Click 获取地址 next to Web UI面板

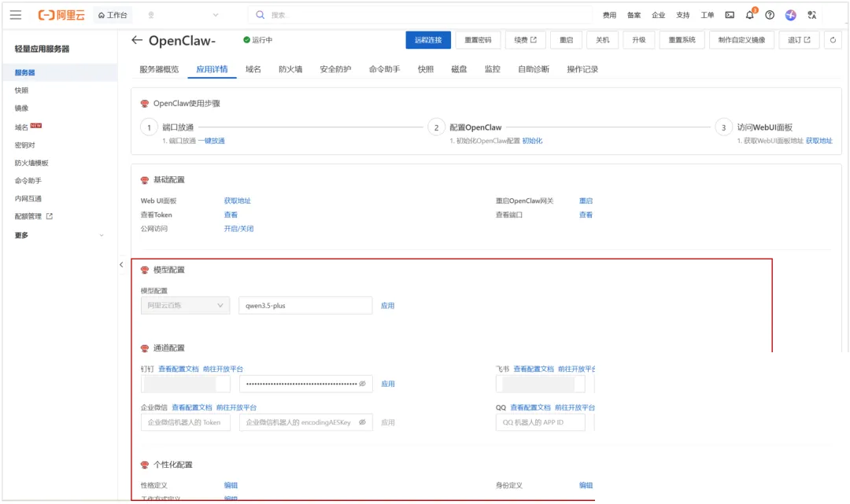pyautogui.click(x=238, y=200)
